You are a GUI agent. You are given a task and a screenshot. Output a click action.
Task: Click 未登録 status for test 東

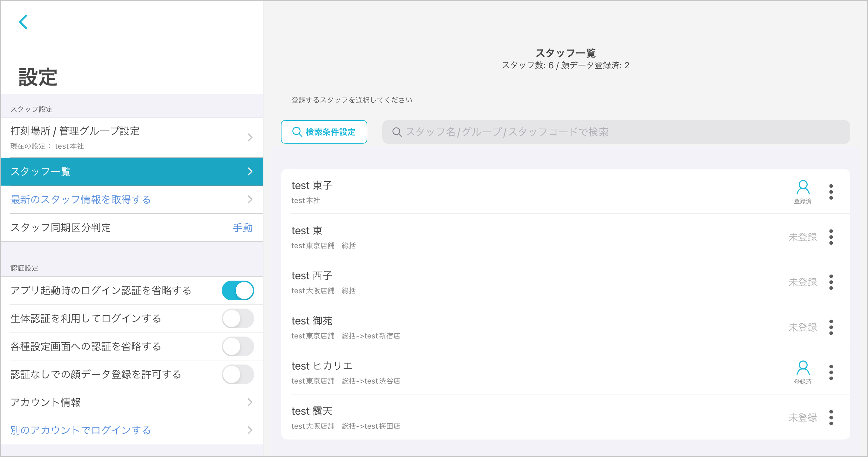(x=803, y=237)
